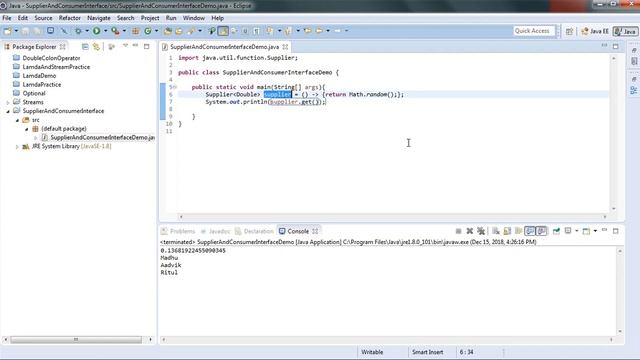Click Collapse All in Package Explorer

[x=85, y=47]
